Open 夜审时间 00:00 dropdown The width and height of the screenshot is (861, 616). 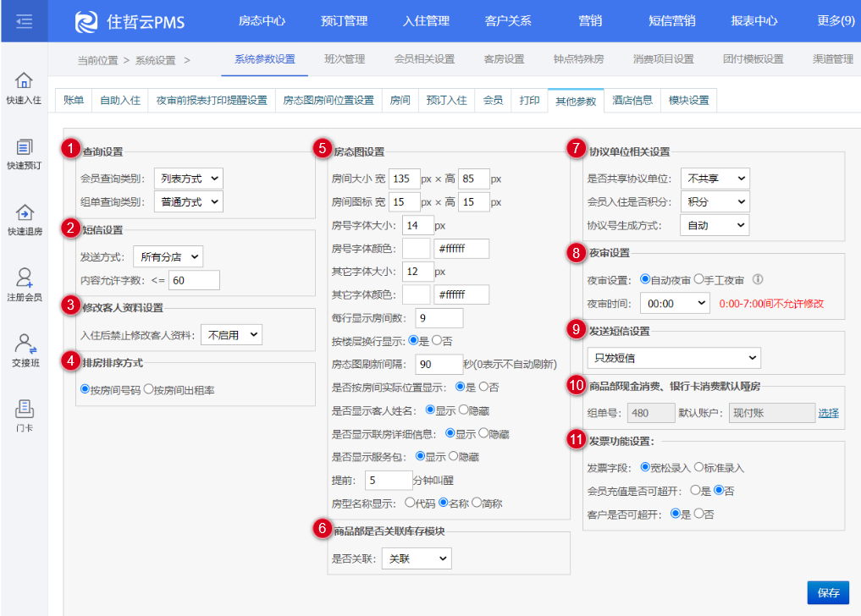(x=676, y=303)
